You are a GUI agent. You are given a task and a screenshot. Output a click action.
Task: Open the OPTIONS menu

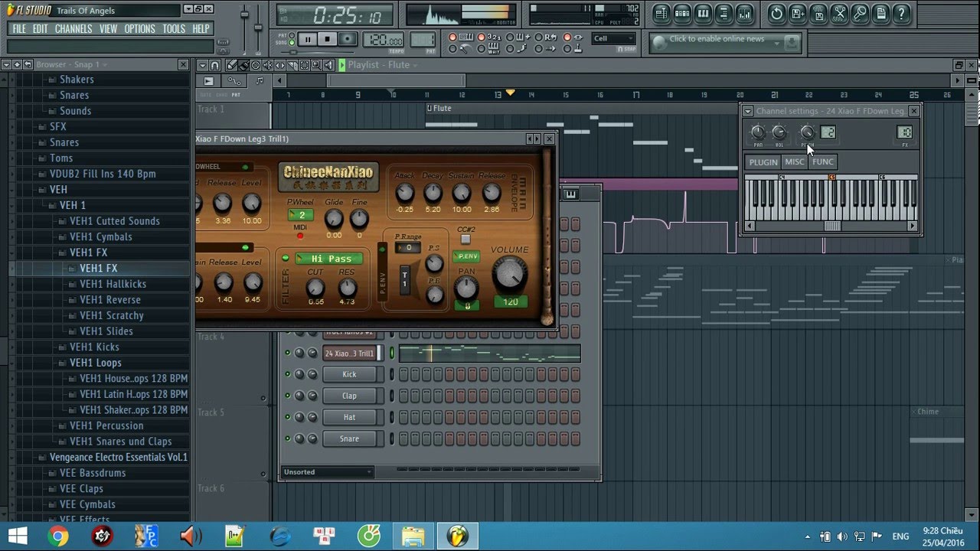[140, 29]
